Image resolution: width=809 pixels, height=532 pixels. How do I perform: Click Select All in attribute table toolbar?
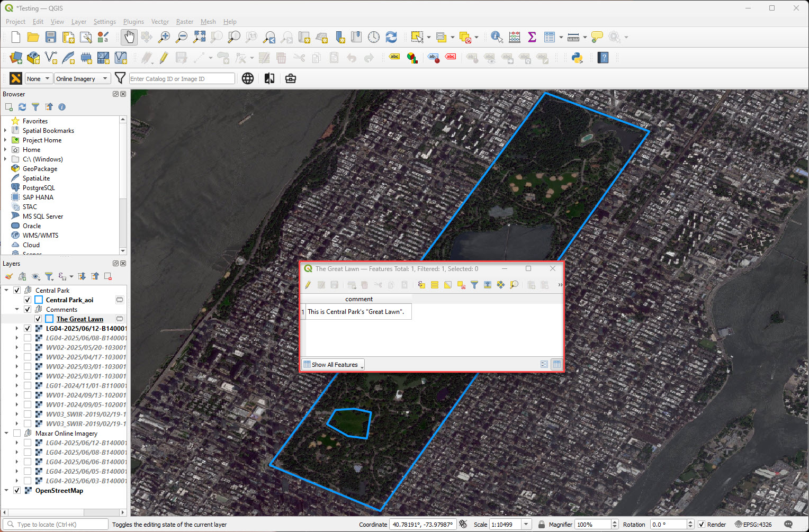[x=435, y=285]
